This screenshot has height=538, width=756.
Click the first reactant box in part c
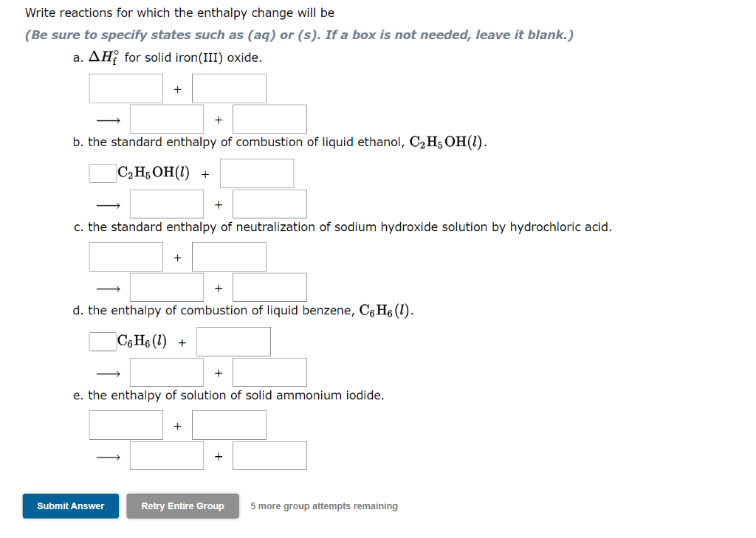126,256
